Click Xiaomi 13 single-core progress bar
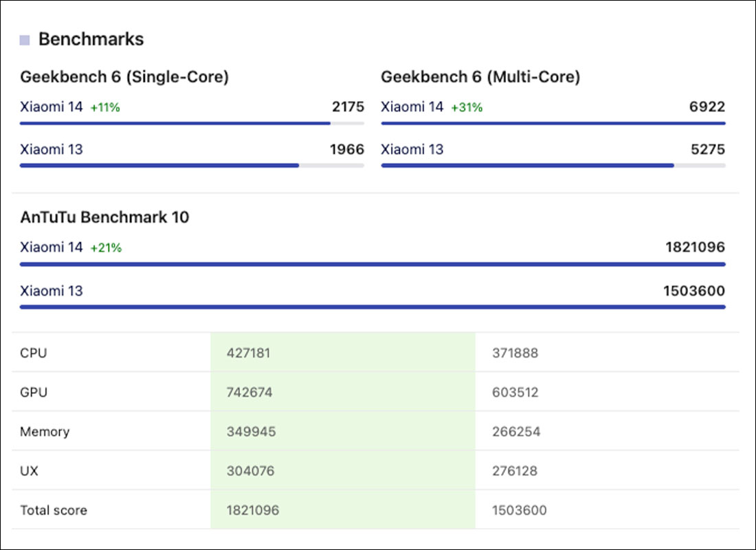The width and height of the screenshot is (756, 550). (x=192, y=166)
